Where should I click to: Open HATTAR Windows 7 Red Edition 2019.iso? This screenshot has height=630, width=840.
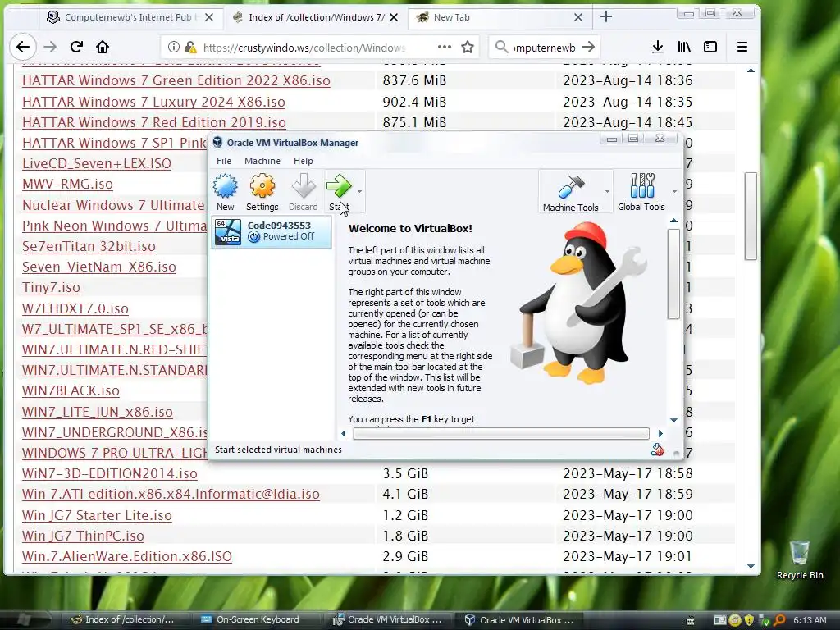click(153, 123)
